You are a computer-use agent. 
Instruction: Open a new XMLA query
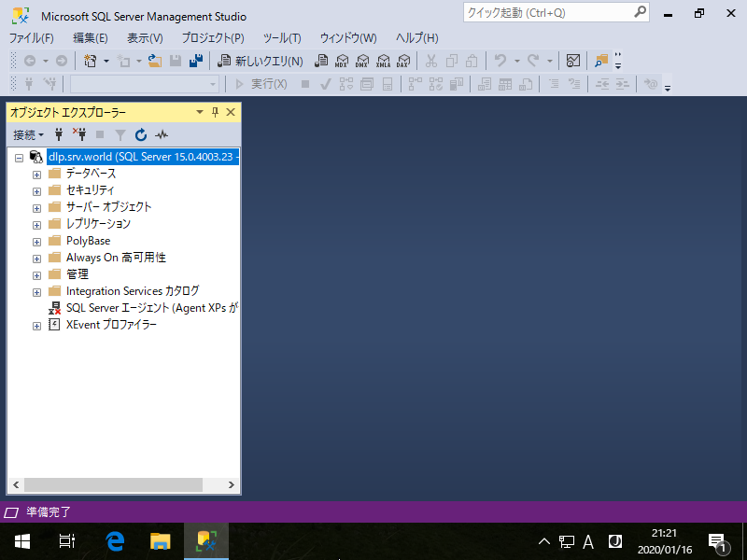pos(383,61)
